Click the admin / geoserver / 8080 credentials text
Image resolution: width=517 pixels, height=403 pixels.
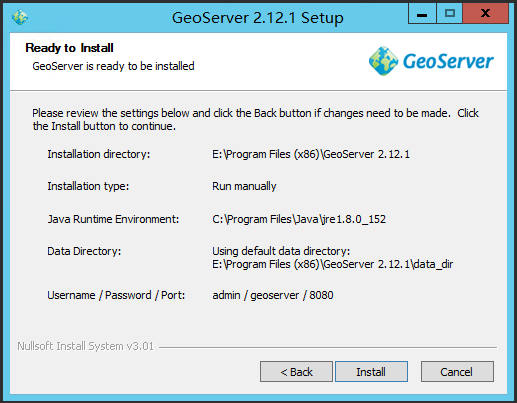coord(273,295)
